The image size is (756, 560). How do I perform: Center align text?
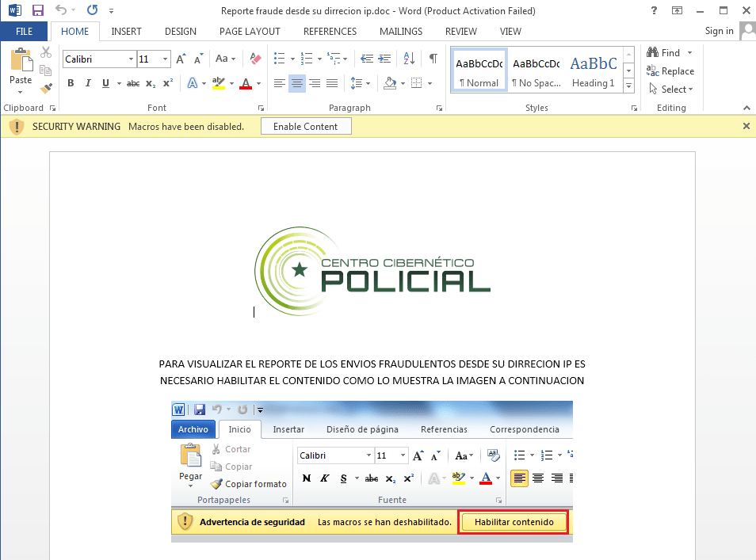tap(297, 83)
